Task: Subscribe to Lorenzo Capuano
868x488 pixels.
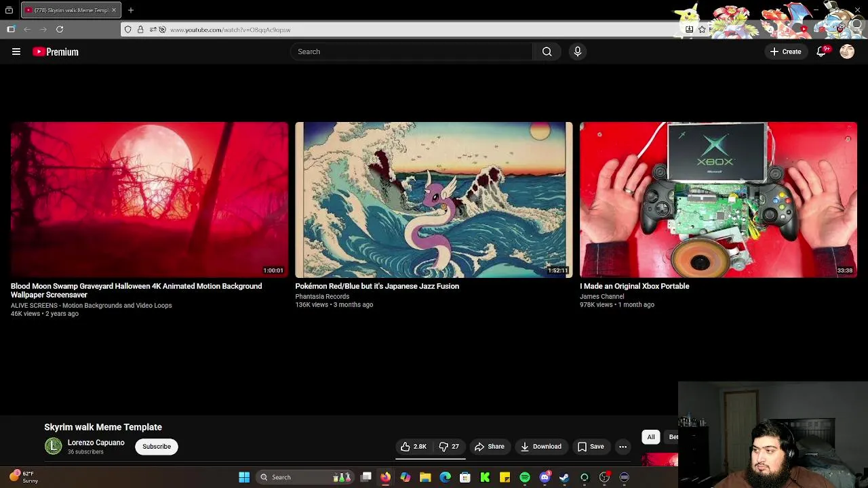Action: (157, 447)
